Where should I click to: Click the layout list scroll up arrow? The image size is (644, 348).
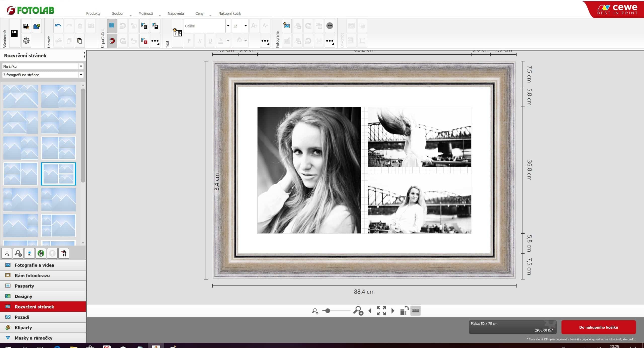(x=83, y=86)
